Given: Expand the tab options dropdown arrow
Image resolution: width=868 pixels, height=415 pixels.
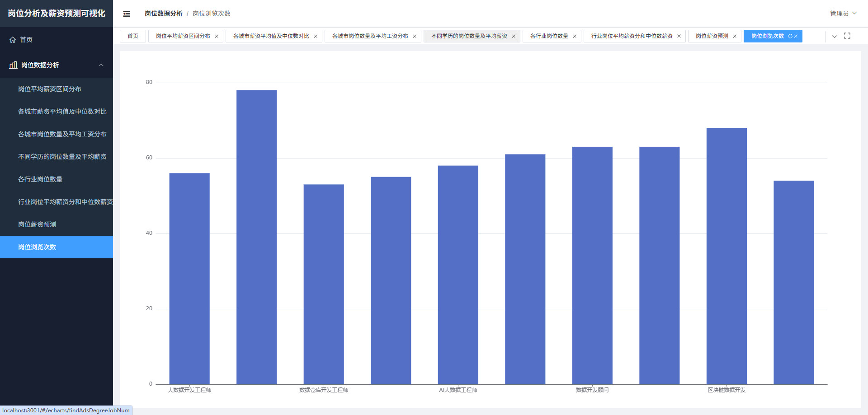Looking at the screenshot, I should tap(835, 36).
